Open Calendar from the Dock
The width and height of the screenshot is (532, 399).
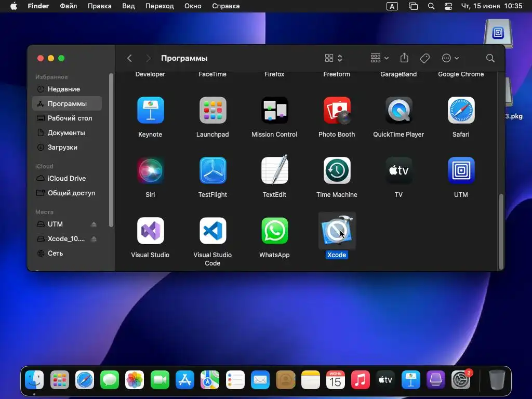tap(336, 380)
